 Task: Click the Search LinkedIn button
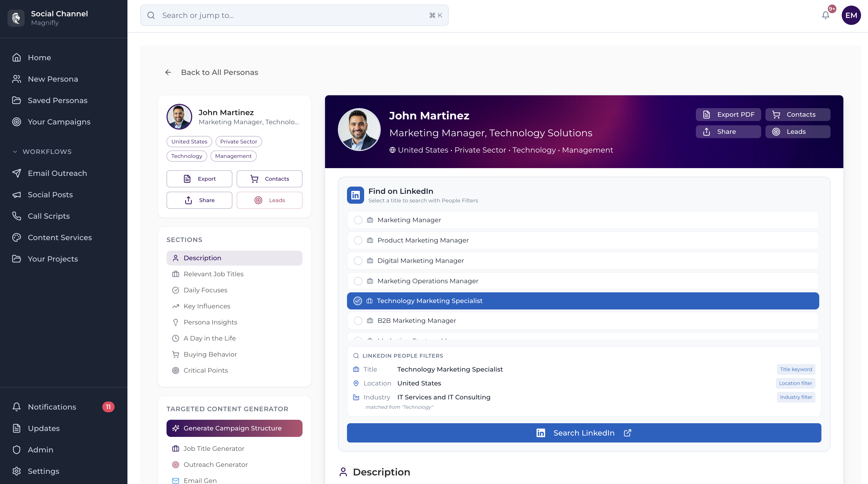[x=584, y=433]
